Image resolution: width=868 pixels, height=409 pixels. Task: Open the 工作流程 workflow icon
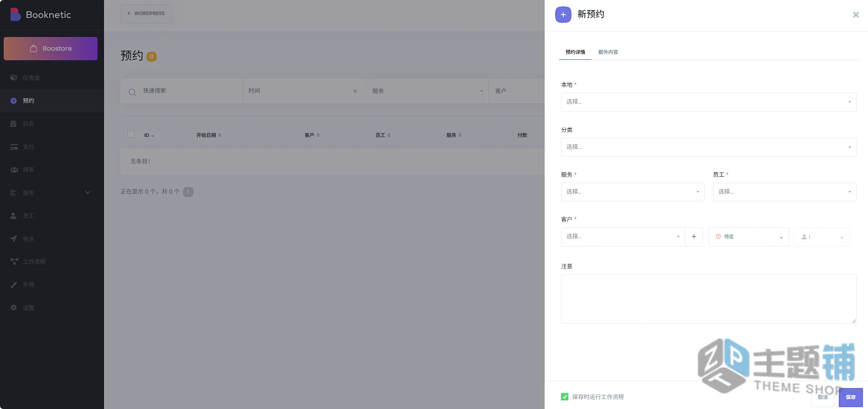tap(14, 262)
